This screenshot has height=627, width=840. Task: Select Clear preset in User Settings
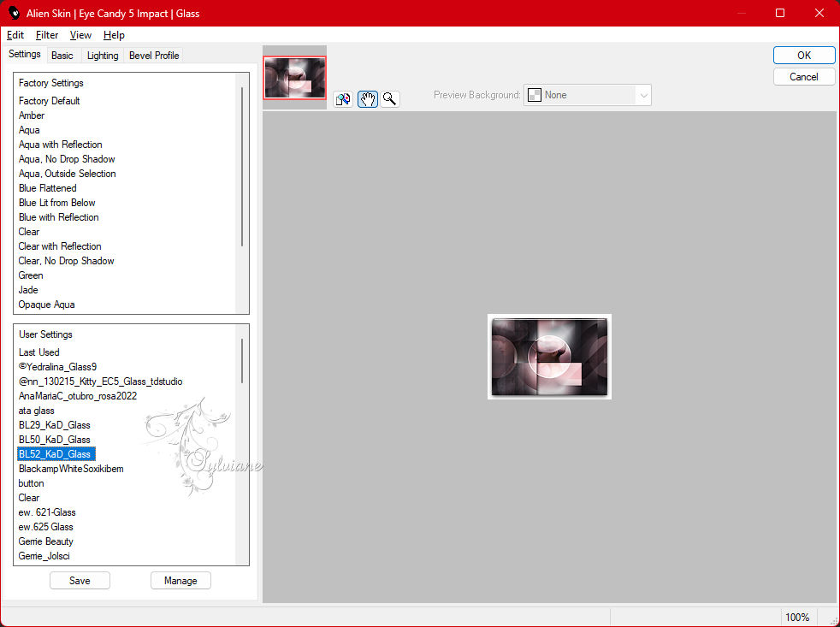click(29, 497)
